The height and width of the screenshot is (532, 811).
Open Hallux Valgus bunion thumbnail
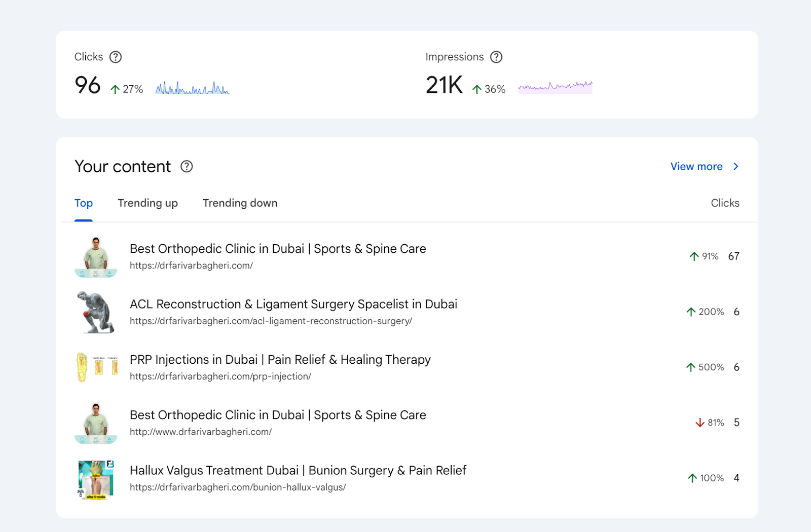(x=96, y=479)
